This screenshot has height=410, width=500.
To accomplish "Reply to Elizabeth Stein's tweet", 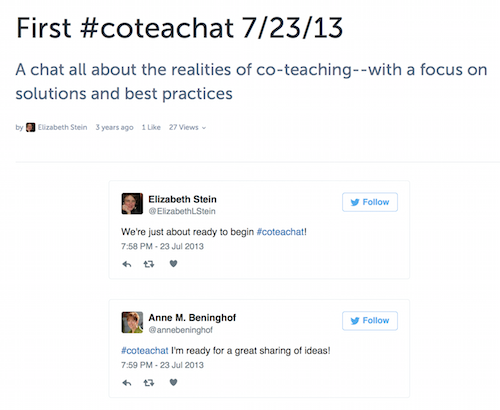I will click(127, 264).
